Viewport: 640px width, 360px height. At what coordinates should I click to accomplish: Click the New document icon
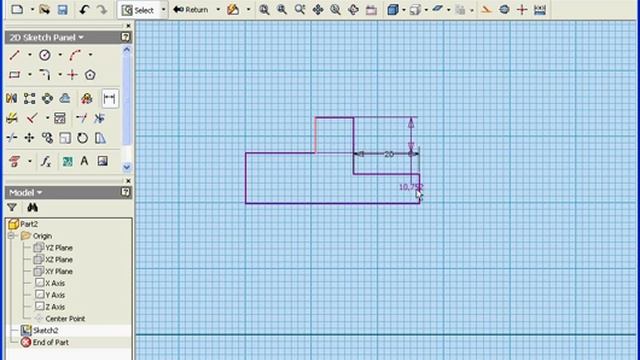tap(17, 9)
